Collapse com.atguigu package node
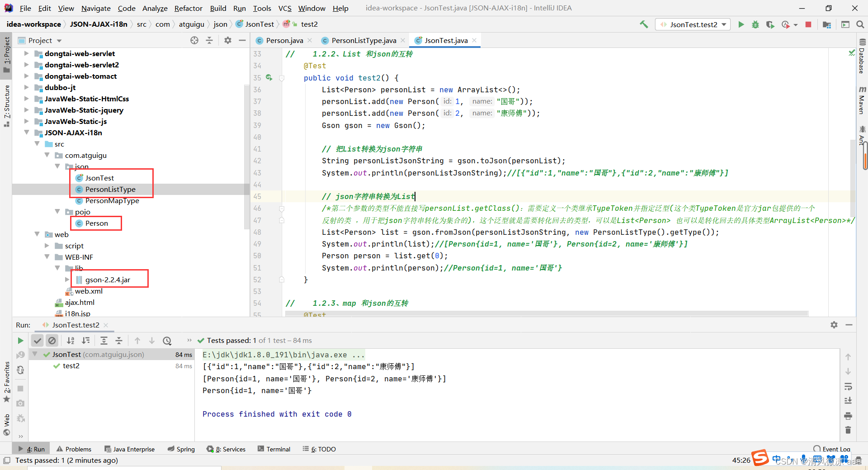 (47, 155)
